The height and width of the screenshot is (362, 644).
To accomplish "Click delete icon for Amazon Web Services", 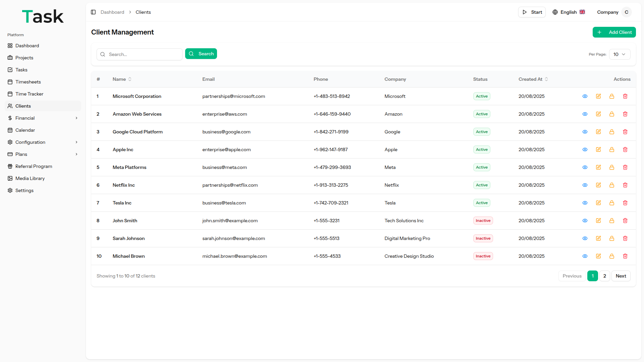I will 625,114.
